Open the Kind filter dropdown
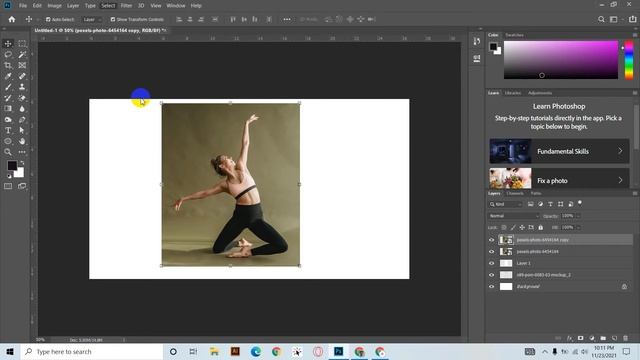 coord(506,204)
